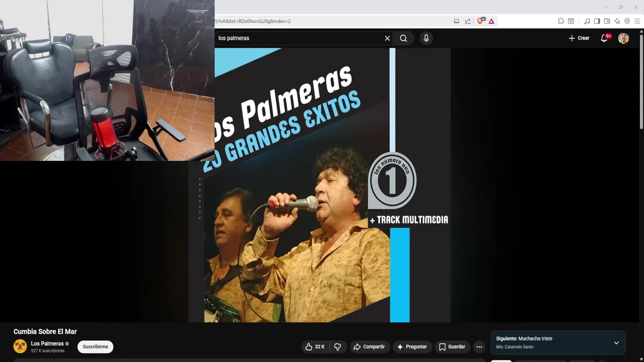Click the share page icon in address bar
Screen dimensions: 644x362
(x=468, y=21)
